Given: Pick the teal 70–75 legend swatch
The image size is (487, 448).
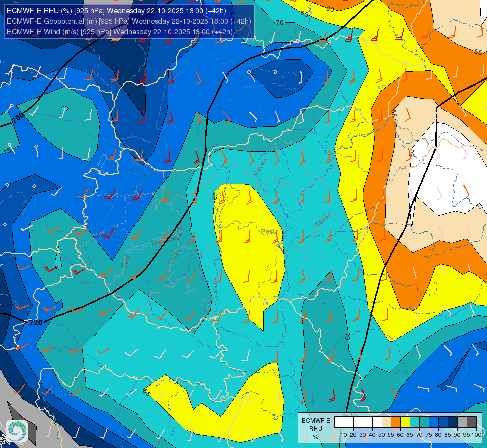Looking at the screenshot, I should [424, 422].
